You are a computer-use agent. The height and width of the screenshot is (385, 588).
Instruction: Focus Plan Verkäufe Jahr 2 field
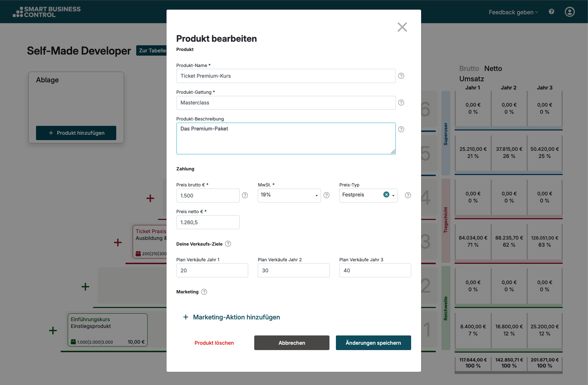294,271
